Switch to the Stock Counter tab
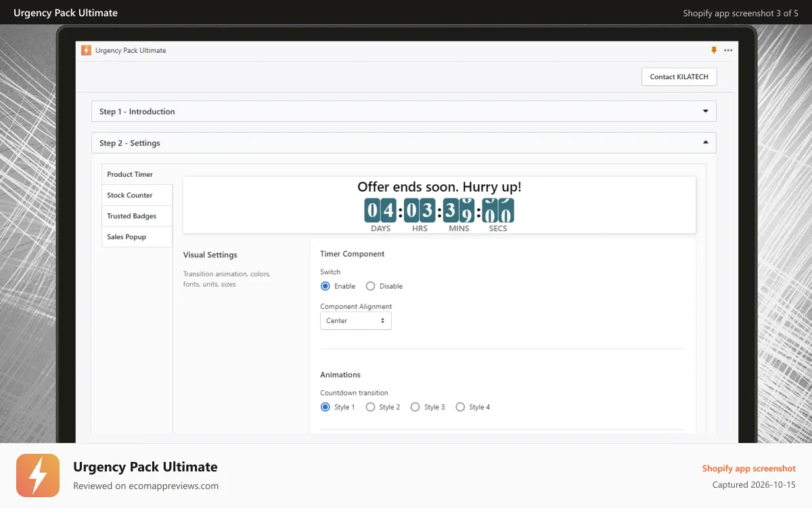Screen dimensions: 812x508 (x=137, y=195)
